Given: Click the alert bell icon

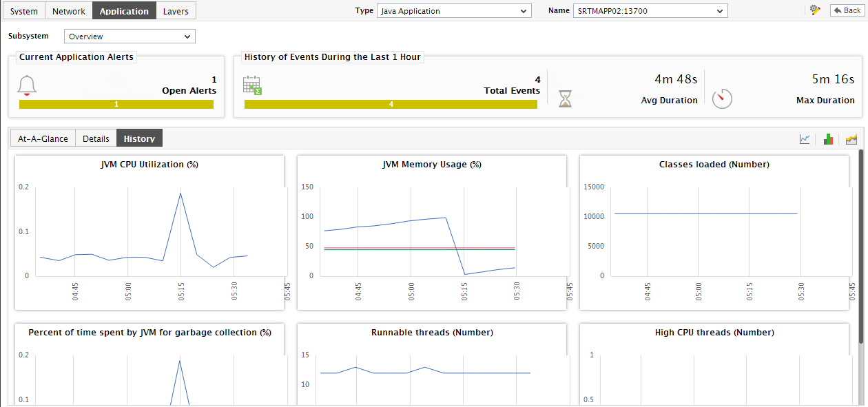Looking at the screenshot, I should click(27, 85).
